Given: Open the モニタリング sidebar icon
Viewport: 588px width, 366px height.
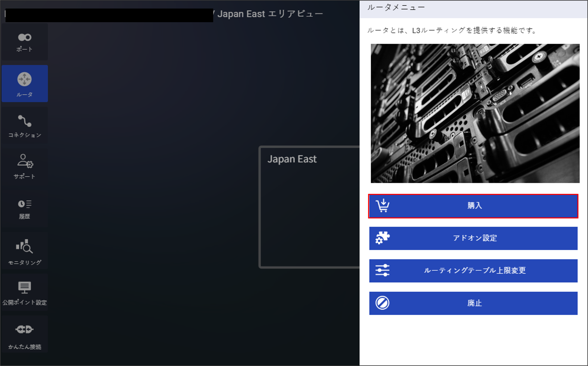Looking at the screenshot, I should pyautogui.click(x=25, y=251).
